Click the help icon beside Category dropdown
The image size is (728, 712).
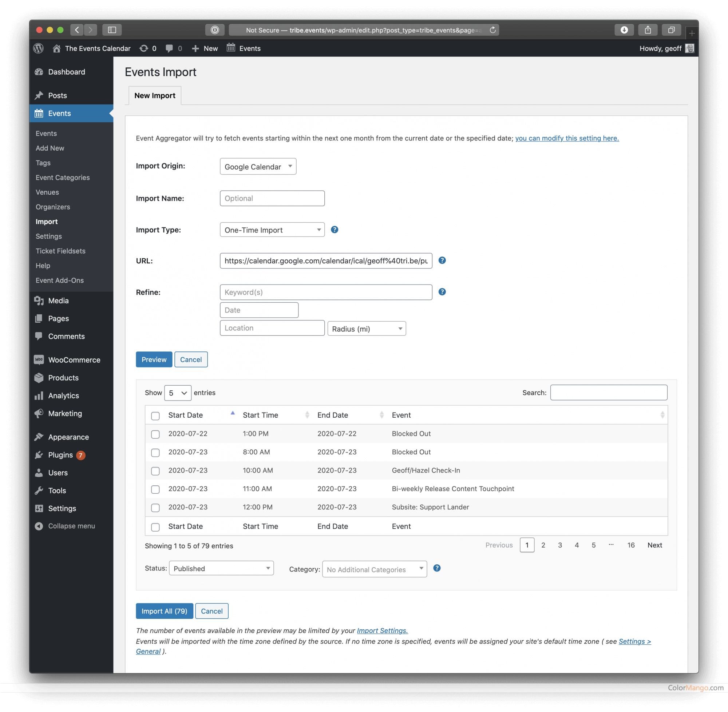[x=436, y=568]
